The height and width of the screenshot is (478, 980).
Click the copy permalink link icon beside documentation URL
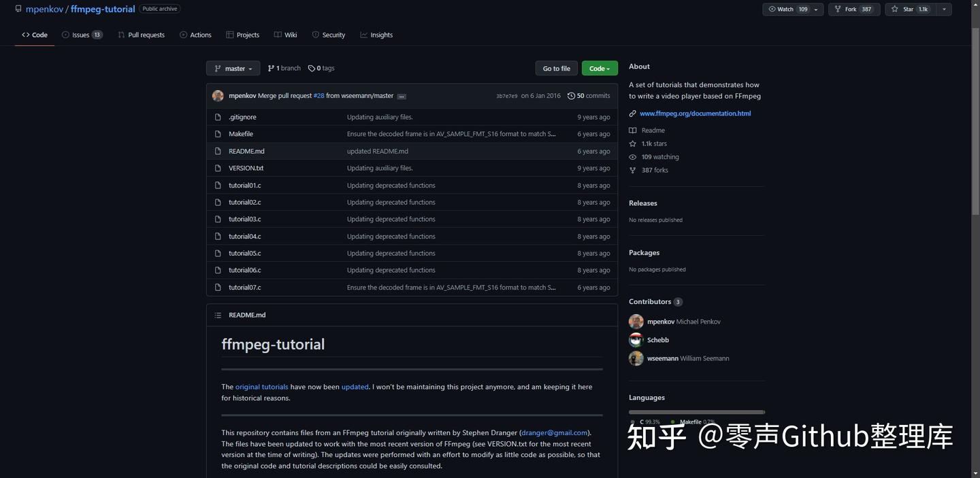[632, 113]
